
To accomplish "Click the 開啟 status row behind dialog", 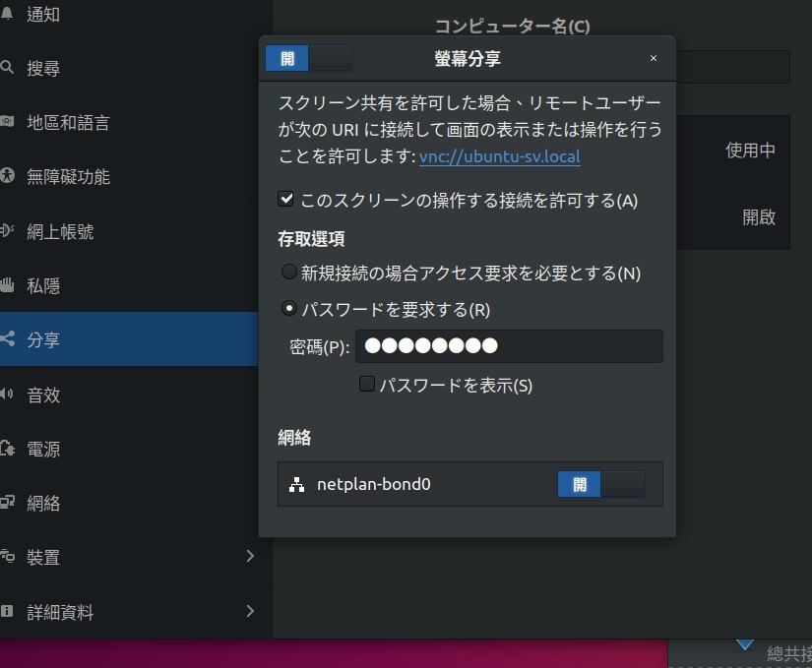I will coord(733,216).
